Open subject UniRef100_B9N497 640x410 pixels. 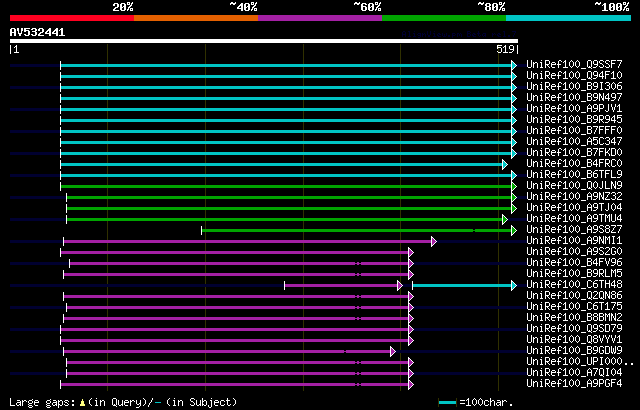pos(574,98)
